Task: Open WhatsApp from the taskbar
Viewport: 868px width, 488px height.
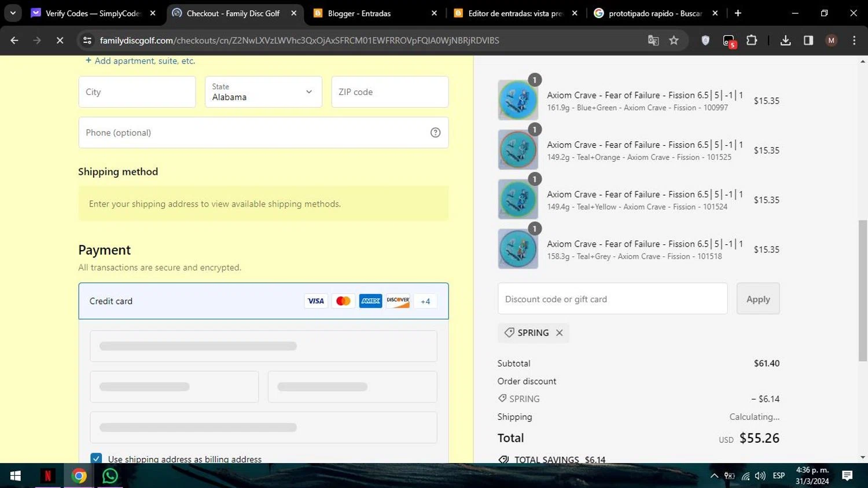Action: tap(110, 476)
